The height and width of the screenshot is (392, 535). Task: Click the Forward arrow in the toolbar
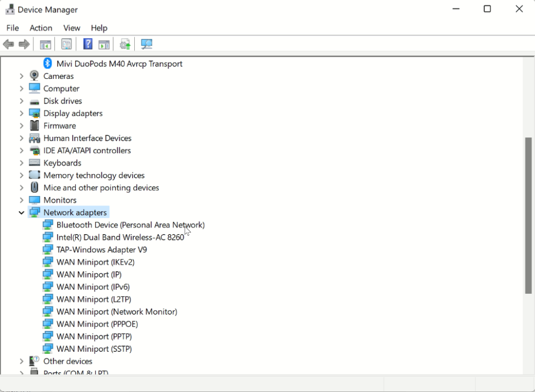(x=24, y=44)
